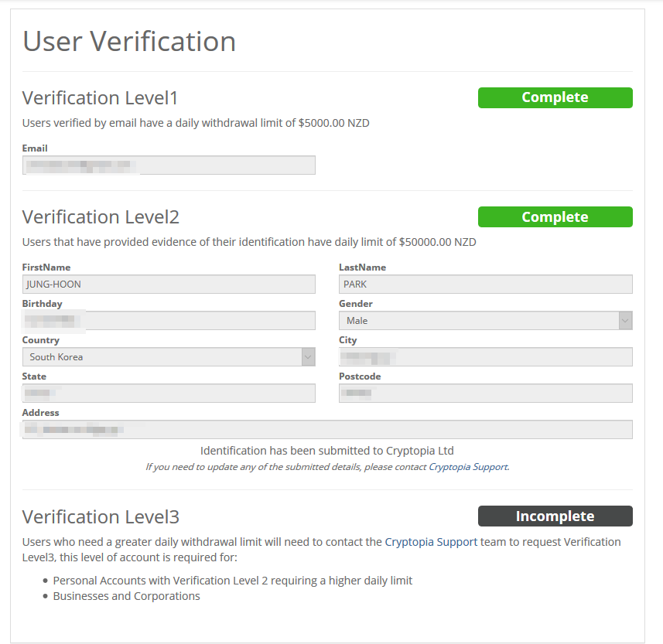Click the 'Identification has been submitted' notice text

[326, 451]
